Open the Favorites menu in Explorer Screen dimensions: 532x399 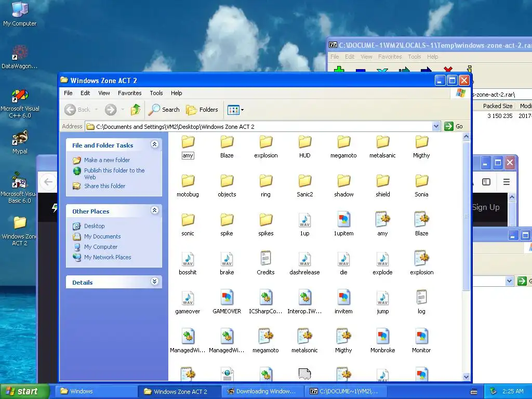[129, 93]
